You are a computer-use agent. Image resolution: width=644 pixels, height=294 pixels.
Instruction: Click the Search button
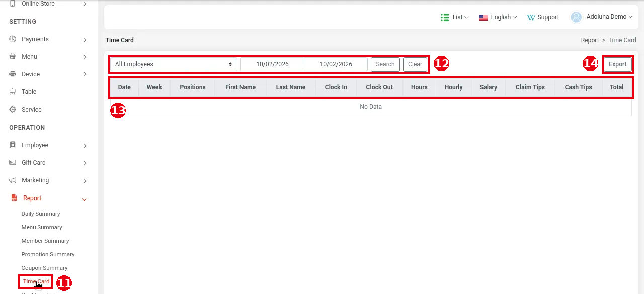(385, 64)
